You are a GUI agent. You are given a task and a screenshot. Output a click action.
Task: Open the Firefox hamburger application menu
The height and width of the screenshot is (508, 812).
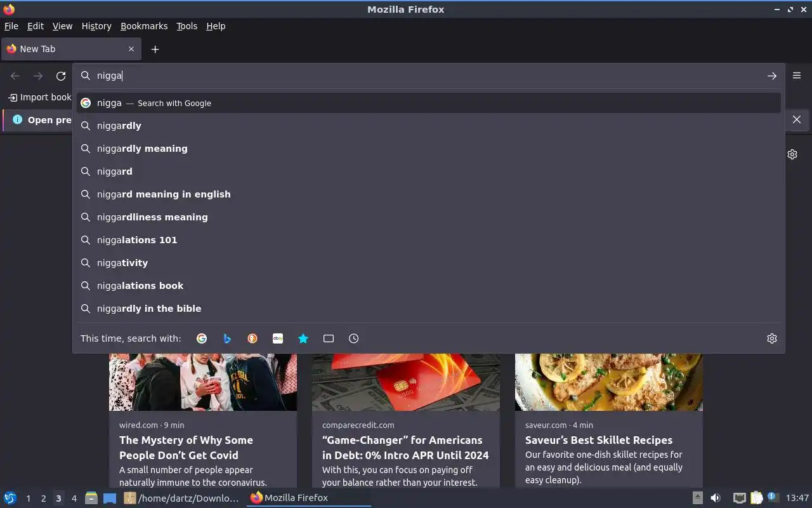[797, 76]
